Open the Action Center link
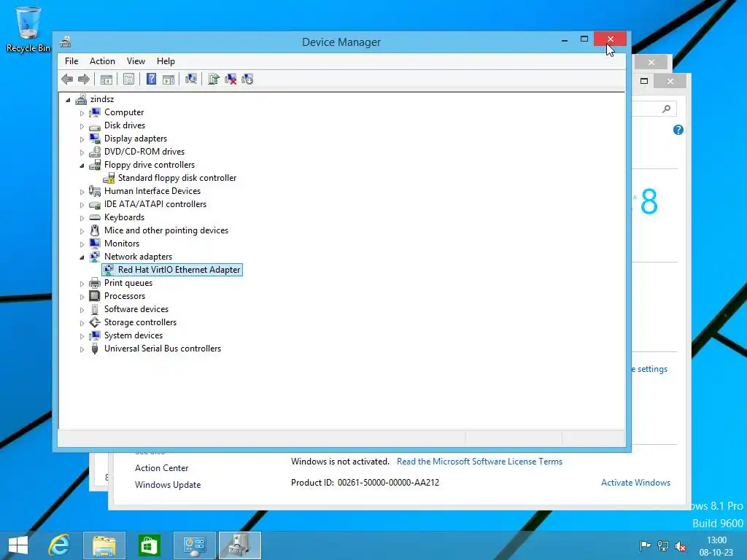 161,468
